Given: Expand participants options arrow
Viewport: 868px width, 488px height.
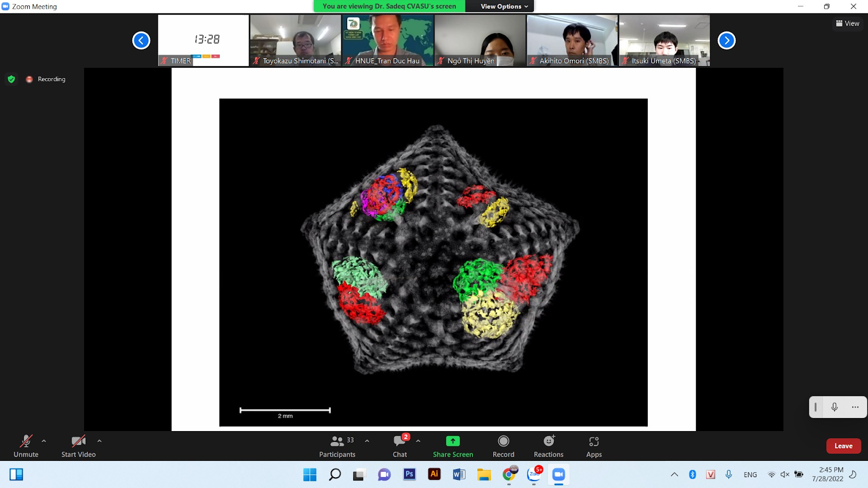Looking at the screenshot, I should (x=367, y=441).
